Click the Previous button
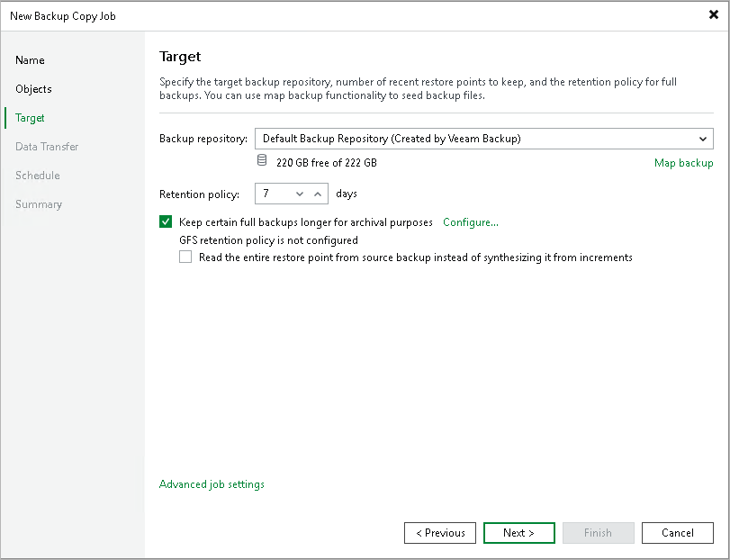 coord(440,532)
